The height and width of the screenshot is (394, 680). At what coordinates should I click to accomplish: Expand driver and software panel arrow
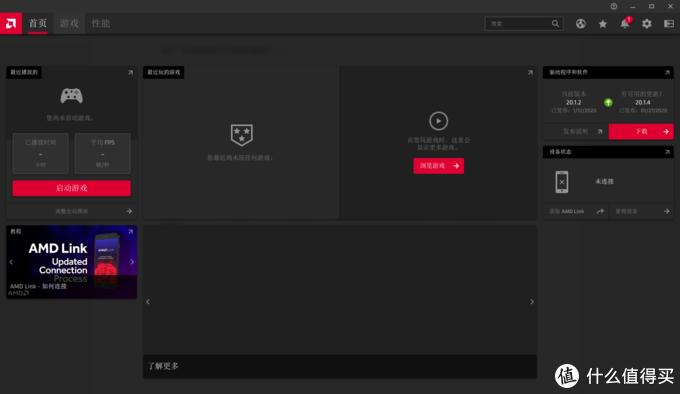(667, 72)
